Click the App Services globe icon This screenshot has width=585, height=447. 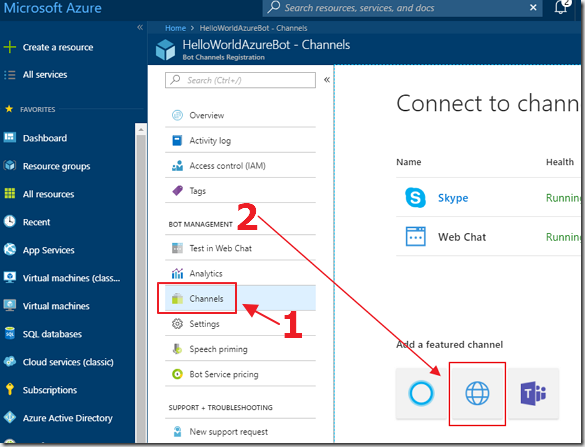10,250
